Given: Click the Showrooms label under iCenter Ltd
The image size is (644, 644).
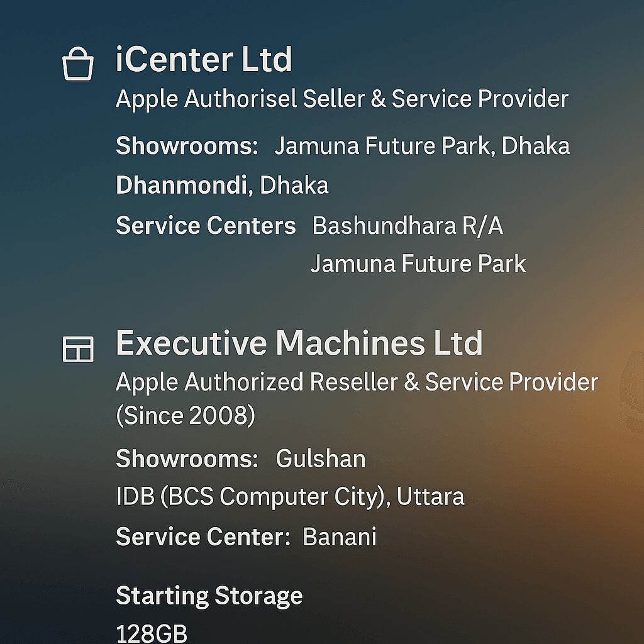Looking at the screenshot, I should point(187,147).
